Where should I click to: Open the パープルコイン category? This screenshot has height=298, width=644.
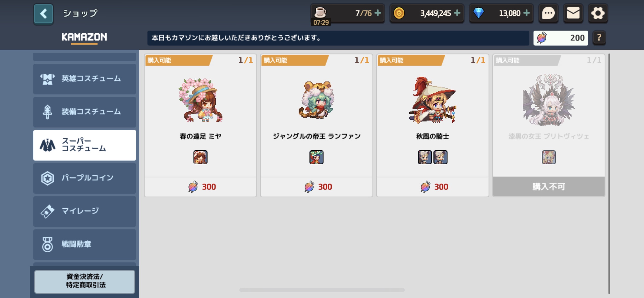84,178
